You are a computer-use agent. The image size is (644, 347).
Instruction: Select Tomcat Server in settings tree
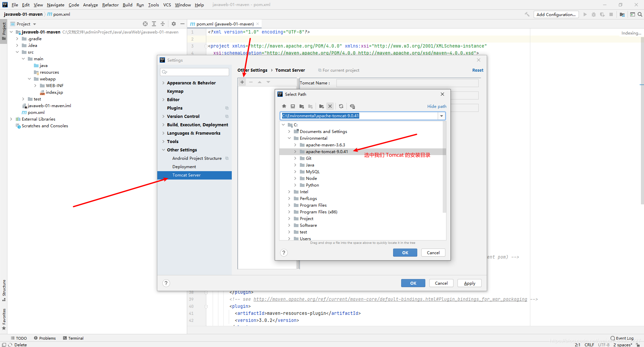click(195, 175)
